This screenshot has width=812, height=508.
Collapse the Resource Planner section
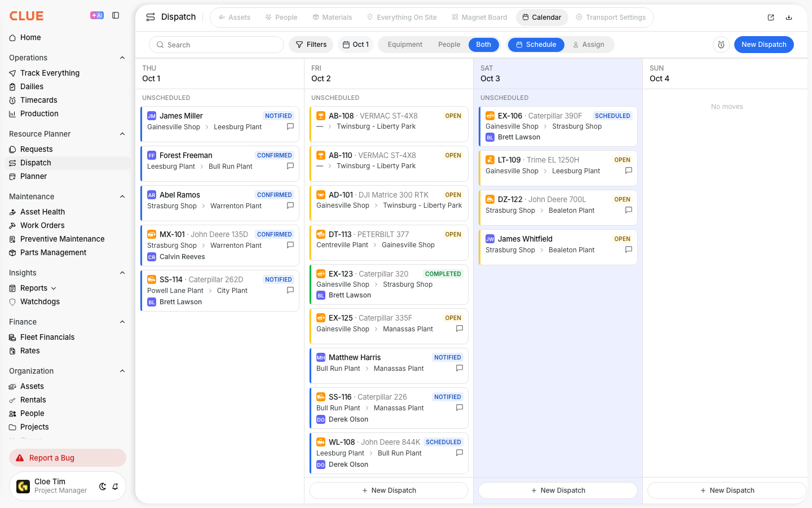[122, 134]
